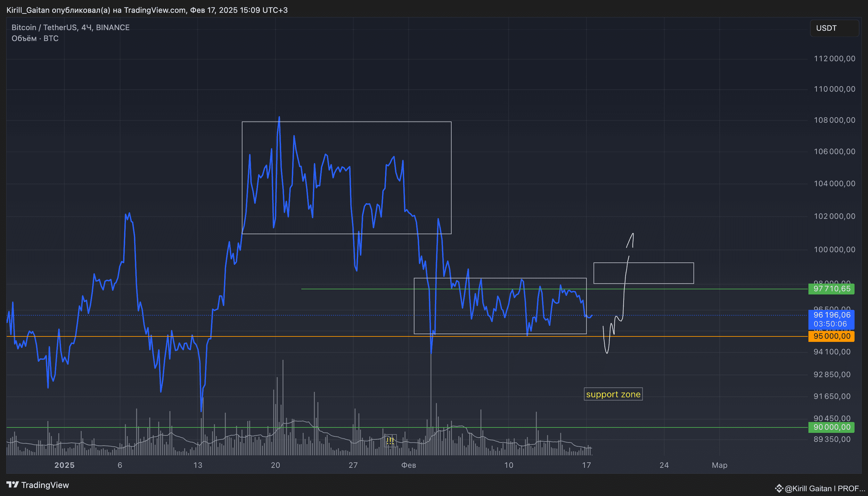Image resolution: width=868 pixels, height=496 pixels.
Task: Click the orange 95 000,00 price label
Action: click(831, 336)
